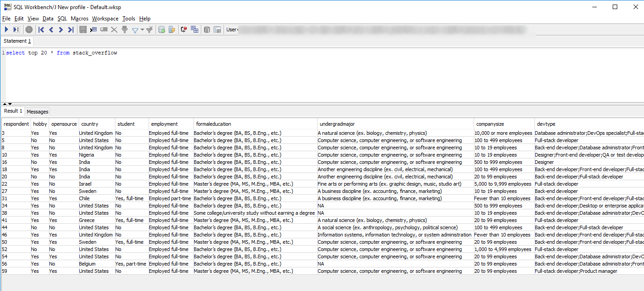Execute the current statement at cursor
Image resolution: width=644 pixels, height=291 pixels.
pos(16,30)
